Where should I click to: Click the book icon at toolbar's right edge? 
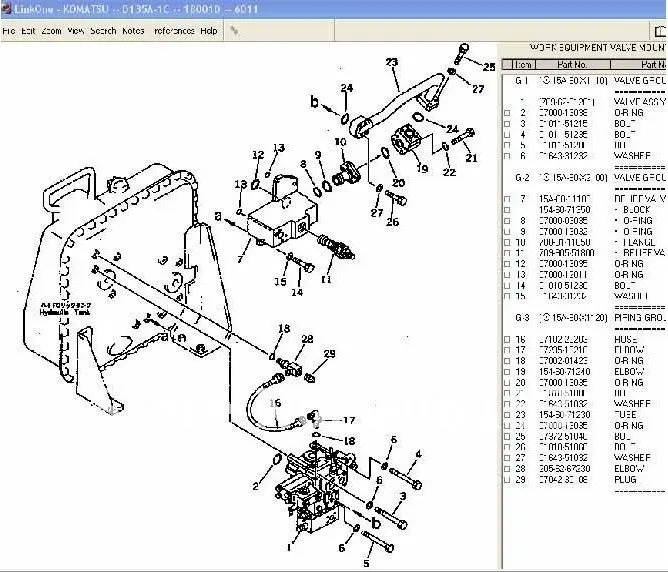[660, 31]
